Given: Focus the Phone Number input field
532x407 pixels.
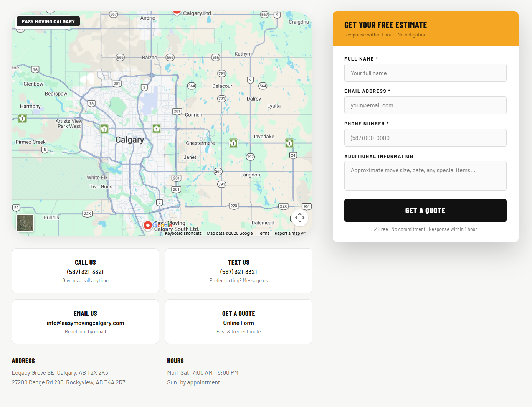Looking at the screenshot, I should coord(425,138).
